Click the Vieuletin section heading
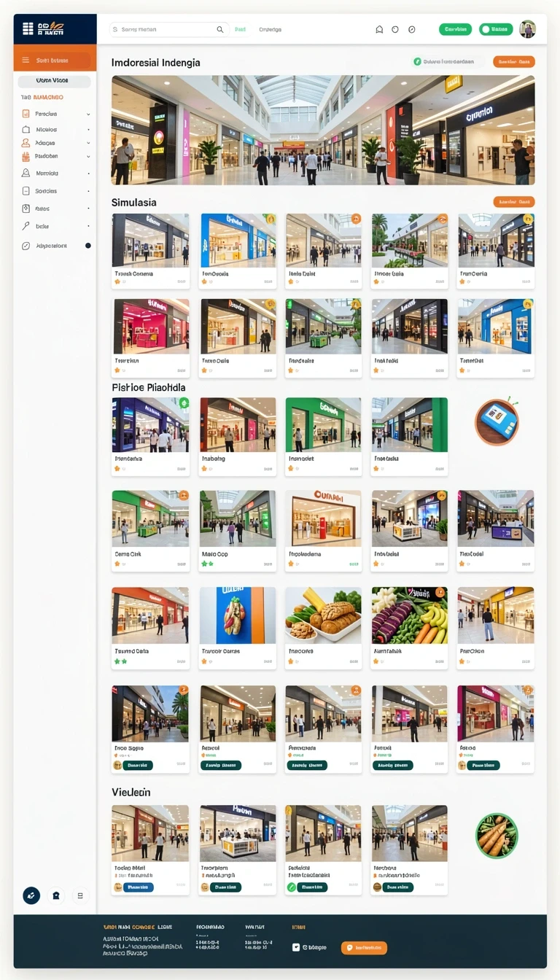This screenshot has height=980, width=560. pos(131,792)
